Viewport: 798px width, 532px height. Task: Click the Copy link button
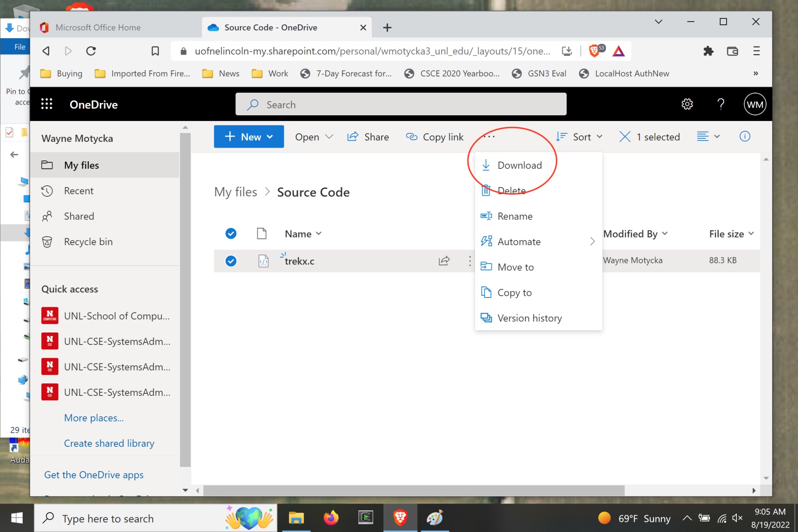coord(434,137)
